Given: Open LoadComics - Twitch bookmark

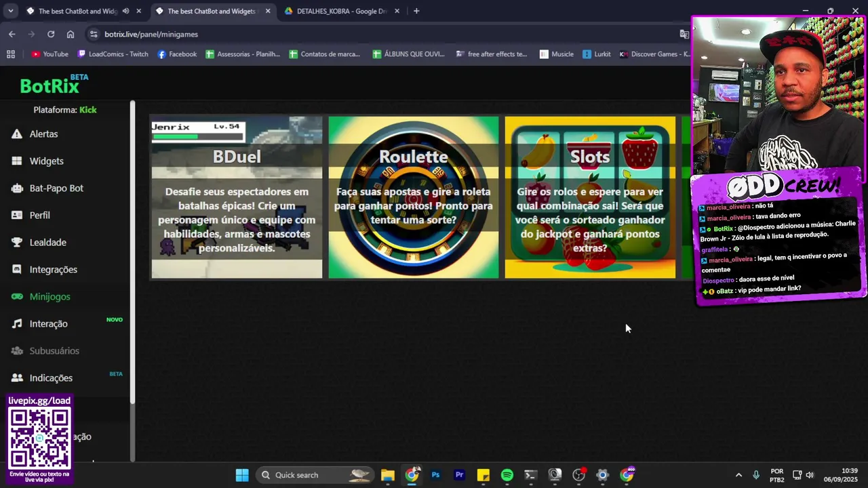Looking at the screenshot, I should point(113,54).
